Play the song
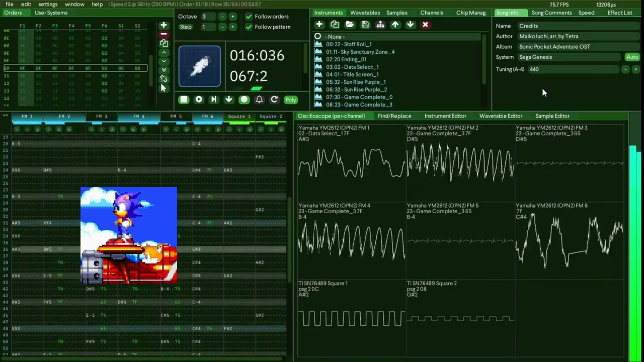The image size is (644, 362). [x=199, y=100]
